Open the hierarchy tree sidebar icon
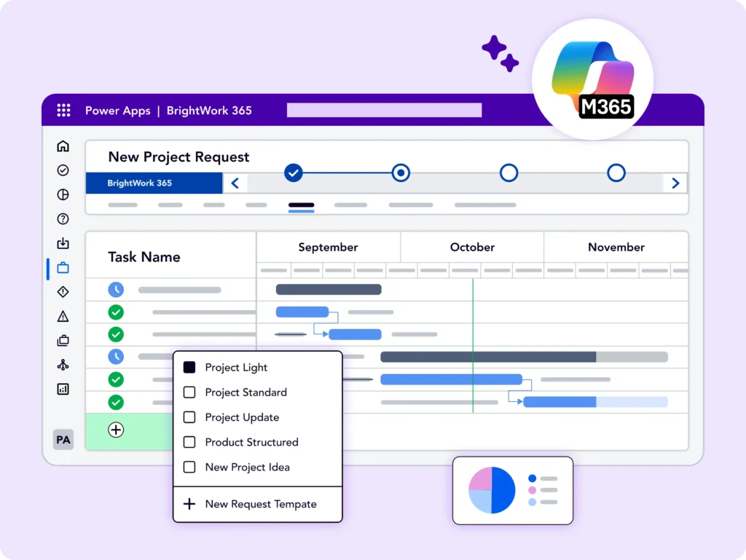The image size is (746, 560). tap(63, 365)
